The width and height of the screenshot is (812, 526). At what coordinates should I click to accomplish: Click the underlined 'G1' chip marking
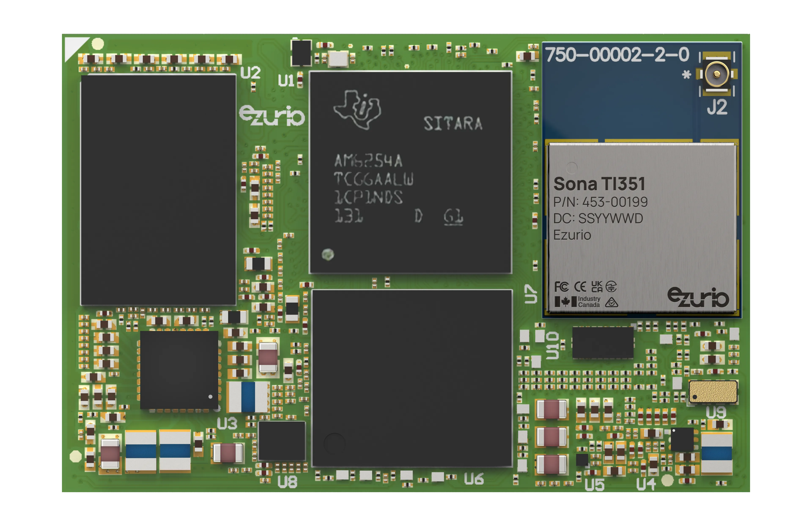(x=453, y=217)
